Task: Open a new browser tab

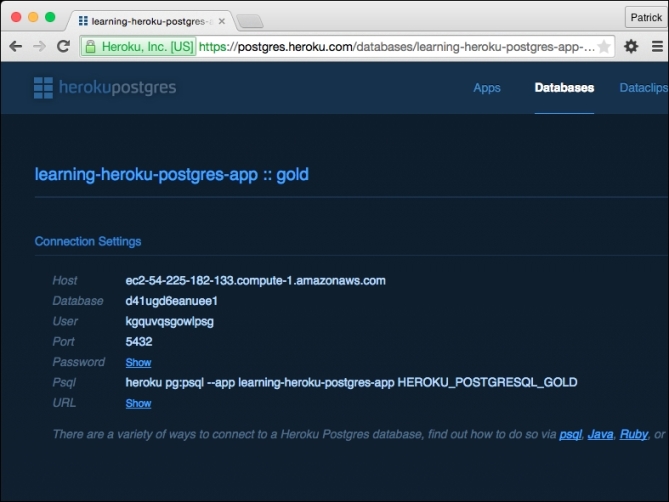Action: click(250, 21)
